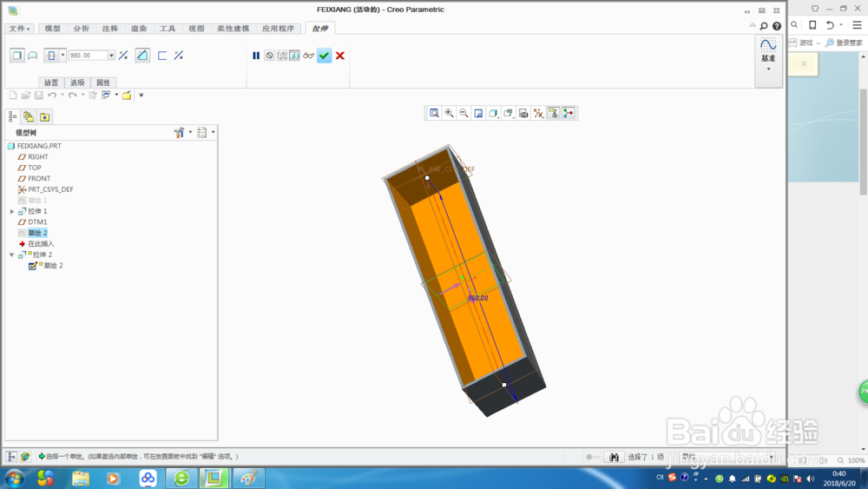Open the 文件 file menu
The image size is (868, 489).
(x=19, y=29)
